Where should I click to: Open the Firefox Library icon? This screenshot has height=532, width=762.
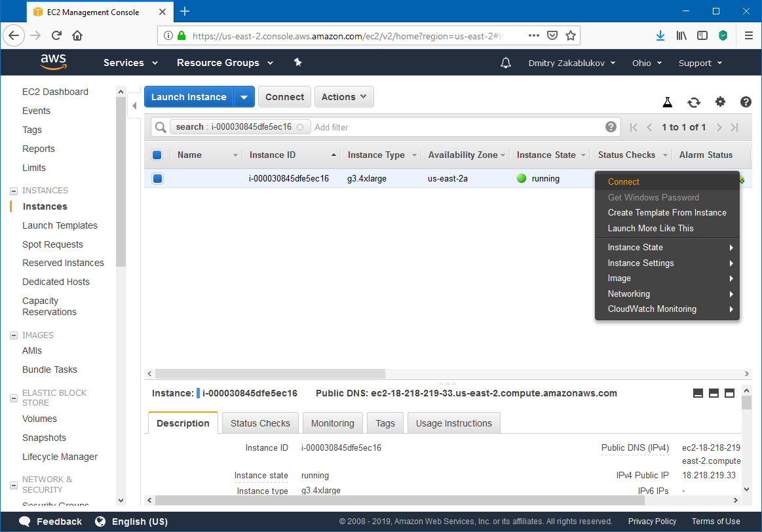(x=681, y=35)
